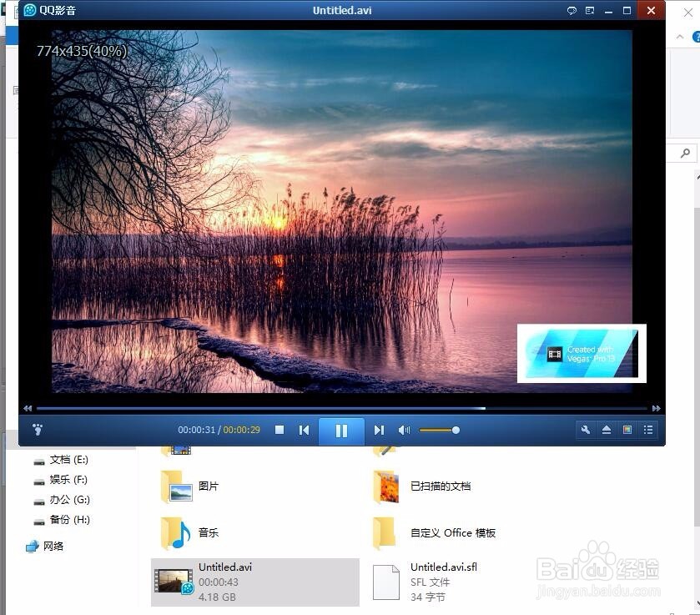Mute audio using the speaker icon
The image size is (700, 615).
click(404, 430)
